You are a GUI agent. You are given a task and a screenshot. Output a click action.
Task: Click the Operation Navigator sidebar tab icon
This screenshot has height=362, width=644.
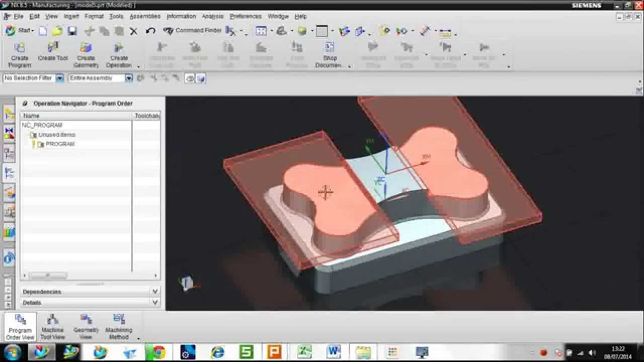(9, 173)
